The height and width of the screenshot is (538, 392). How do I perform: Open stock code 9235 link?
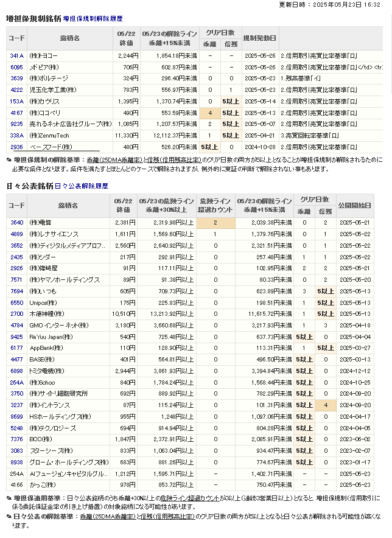[x=16, y=124]
